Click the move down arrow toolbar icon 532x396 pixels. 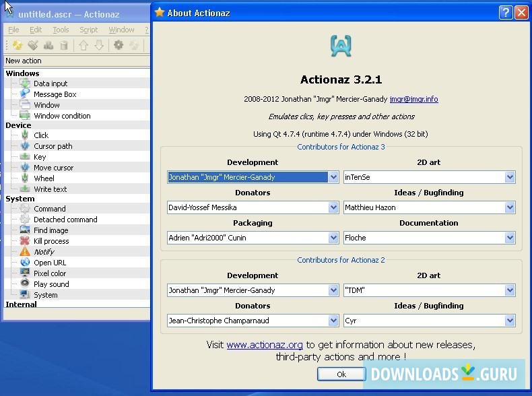99,45
